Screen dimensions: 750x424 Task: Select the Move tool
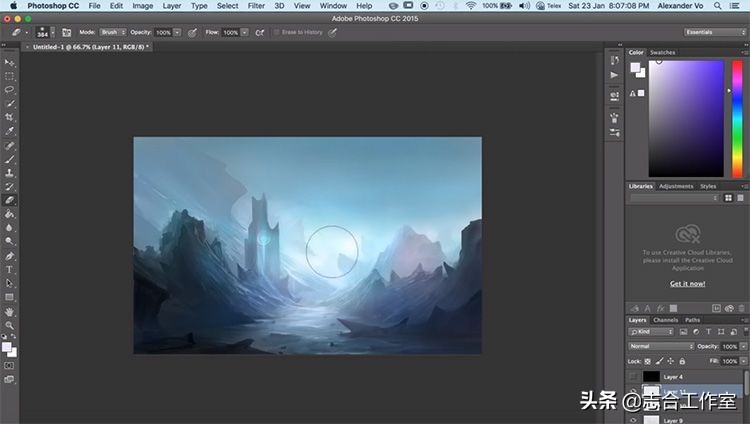[x=10, y=63]
